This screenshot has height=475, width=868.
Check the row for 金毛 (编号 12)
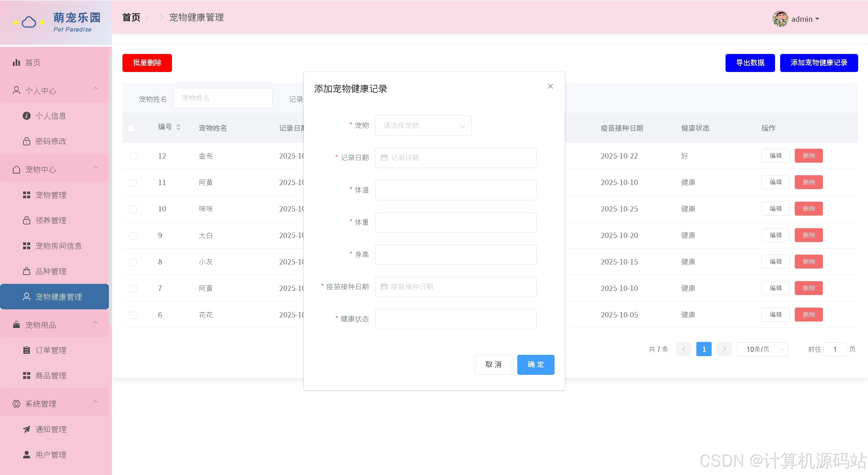coord(133,156)
